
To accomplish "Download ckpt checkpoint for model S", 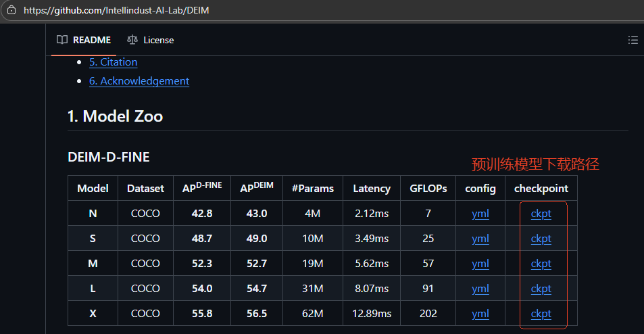I will [541, 239].
